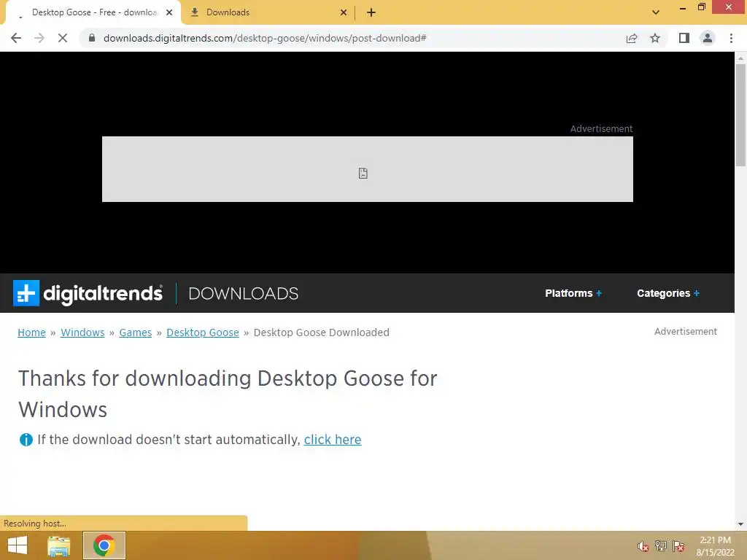This screenshot has height=560, width=747.
Task: View site security lock info
Action: click(x=92, y=38)
